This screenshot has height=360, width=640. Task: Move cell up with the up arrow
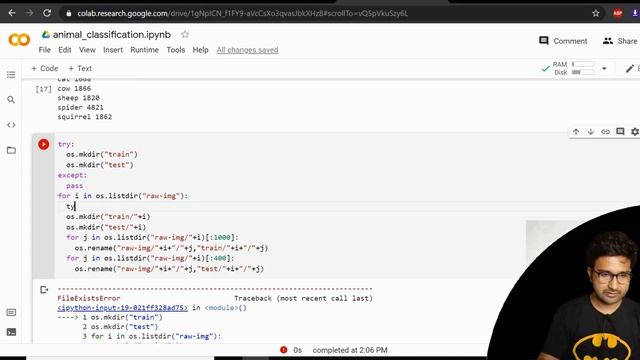tap(576, 131)
